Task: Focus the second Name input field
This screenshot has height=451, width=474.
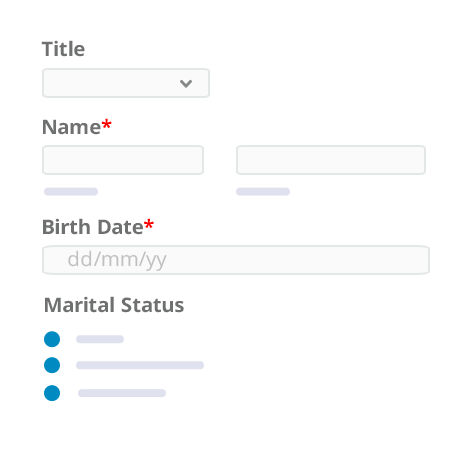Action: click(331, 160)
